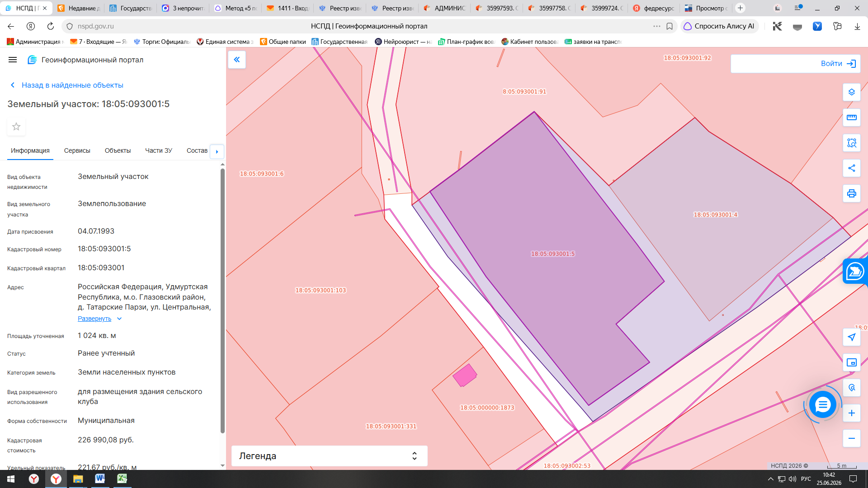Share the current map view
Image resolution: width=868 pixels, height=488 pixels.
tap(852, 168)
